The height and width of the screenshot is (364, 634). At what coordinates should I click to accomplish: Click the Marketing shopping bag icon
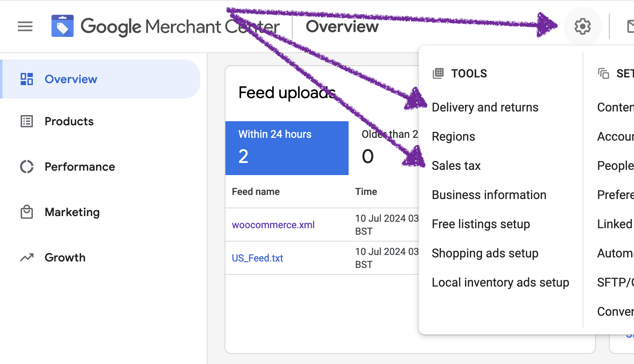tap(26, 212)
